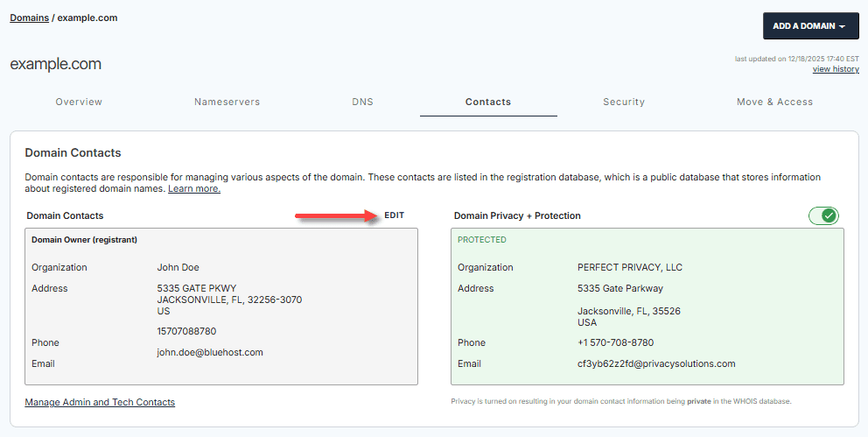The image size is (868, 437).
Task: Open the ADD A DOMAIN dropdown
Action: pyautogui.click(x=810, y=26)
